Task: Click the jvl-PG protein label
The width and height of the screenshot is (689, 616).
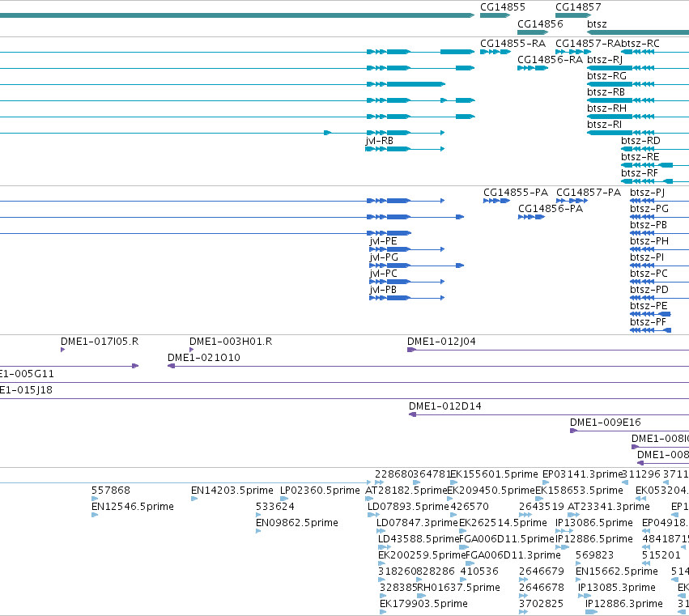Action: 384,257
